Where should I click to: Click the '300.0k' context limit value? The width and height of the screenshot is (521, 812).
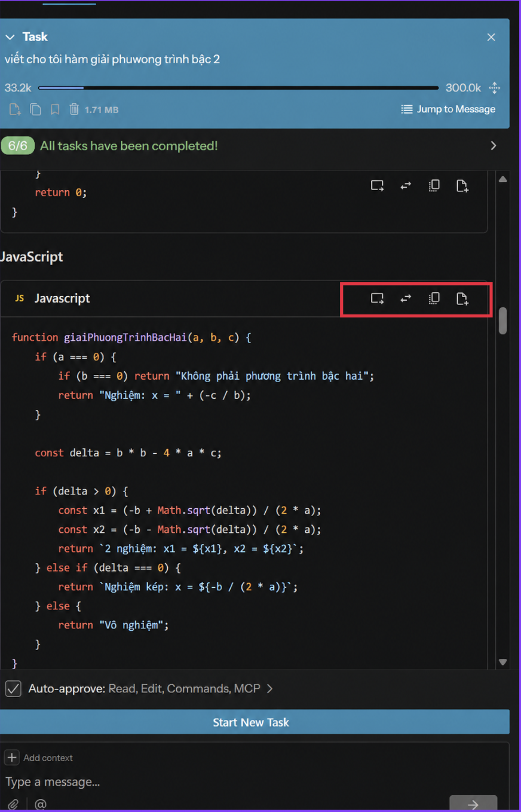click(x=464, y=88)
